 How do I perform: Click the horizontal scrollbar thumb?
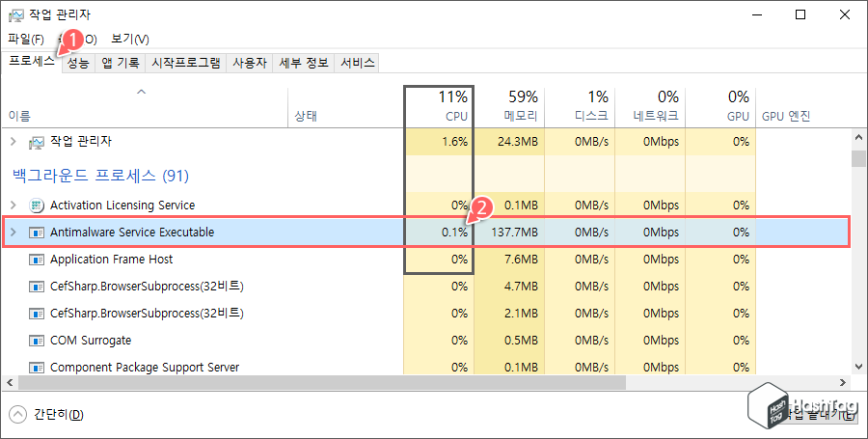(321, 382)
